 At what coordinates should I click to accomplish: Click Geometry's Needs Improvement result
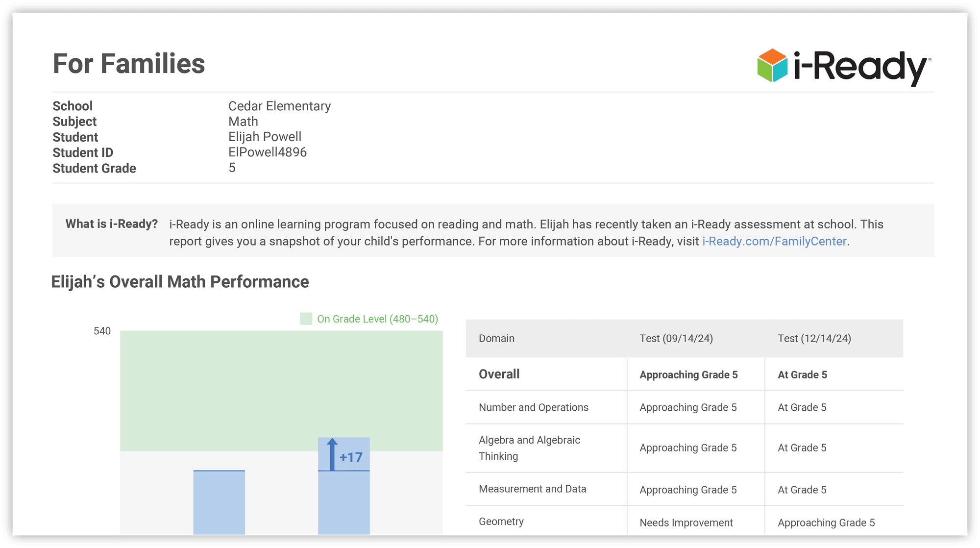tap(686, 523)
